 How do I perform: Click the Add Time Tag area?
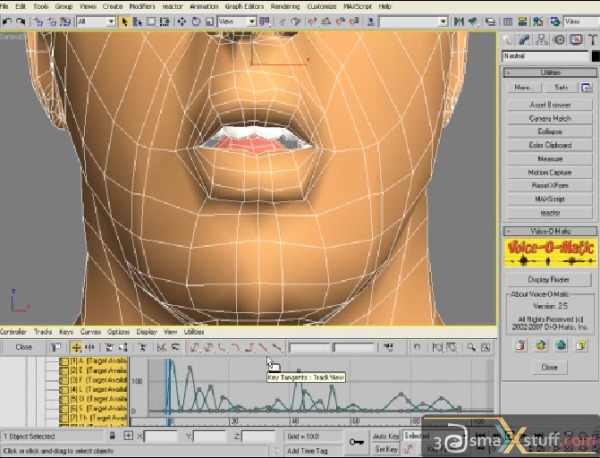click(313, 451)
